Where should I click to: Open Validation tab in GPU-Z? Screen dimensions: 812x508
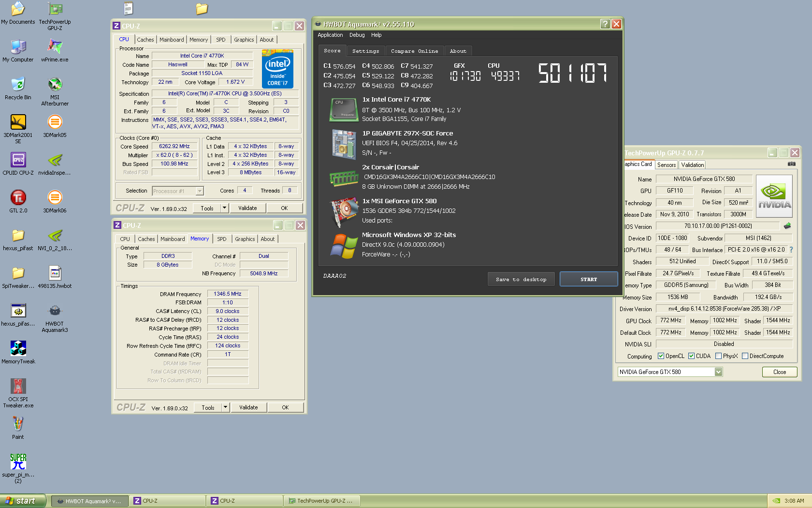(693, 165)
